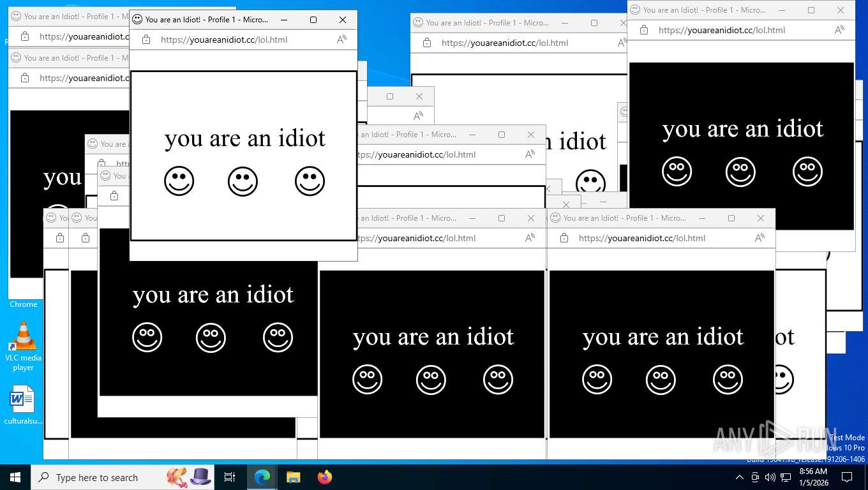868x490 pixels.
Task: Maximize the bottom-center black popup
Action: pyautogui.click(x=502, y=218)
